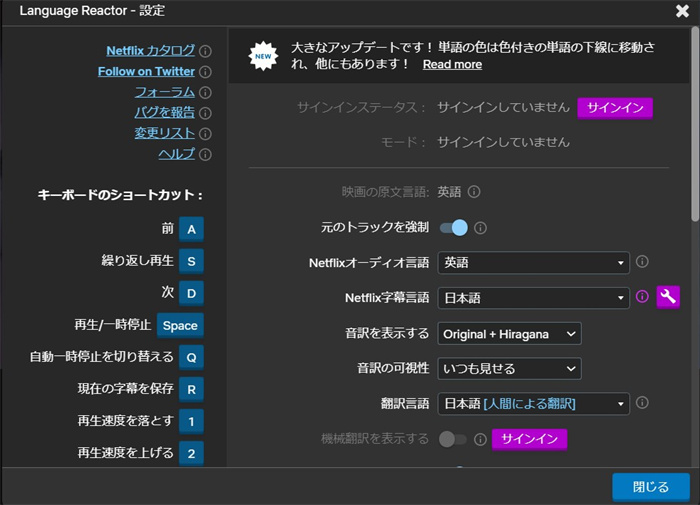Click Language Reactor - 設定 title text
700x505 pixels.
click(x=92, y=10)
